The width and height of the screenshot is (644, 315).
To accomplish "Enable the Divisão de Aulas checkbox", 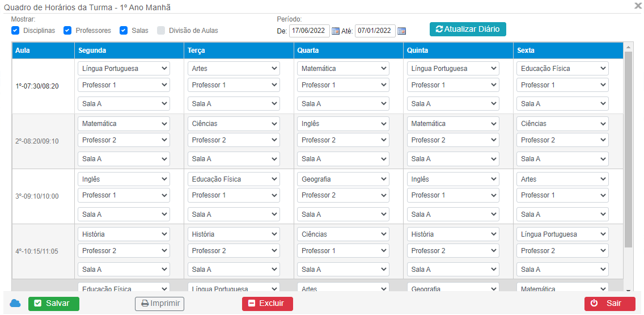I will coord(161,31).
